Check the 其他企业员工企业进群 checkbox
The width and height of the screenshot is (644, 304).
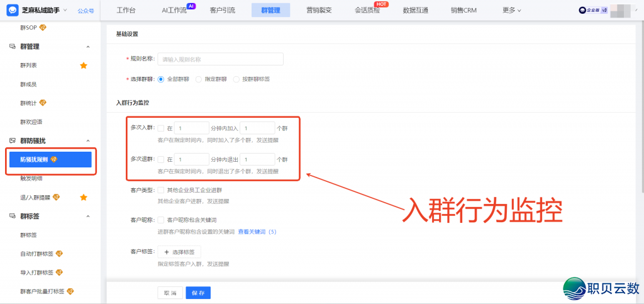click(x=161, y=190)
